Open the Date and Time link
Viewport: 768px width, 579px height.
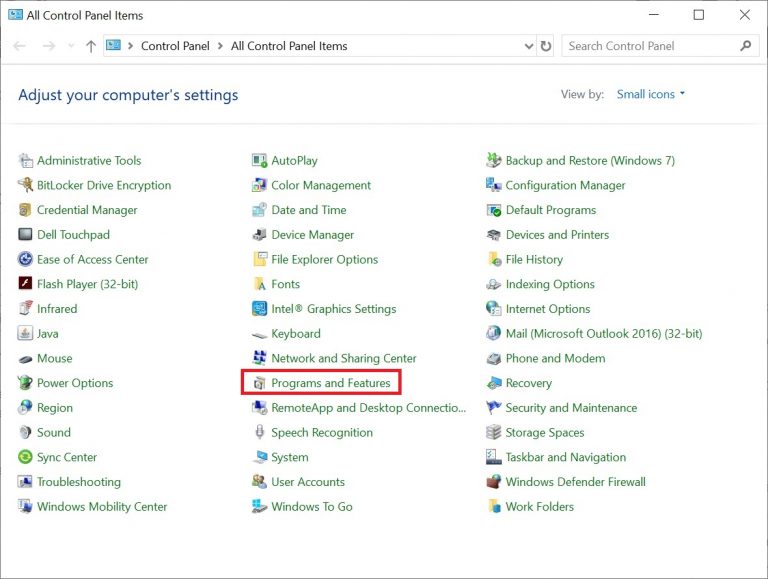click(x=309, y=210)
